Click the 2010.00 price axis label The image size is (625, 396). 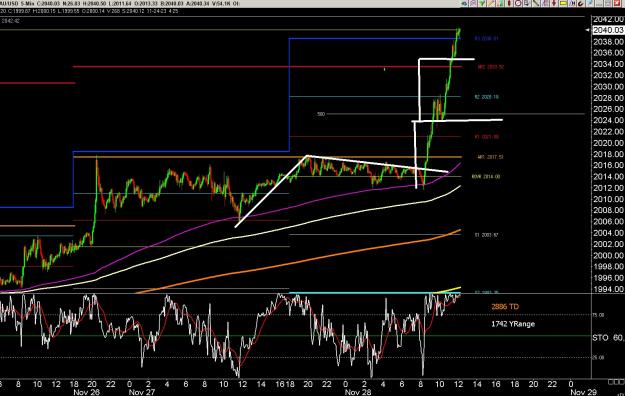608,199
